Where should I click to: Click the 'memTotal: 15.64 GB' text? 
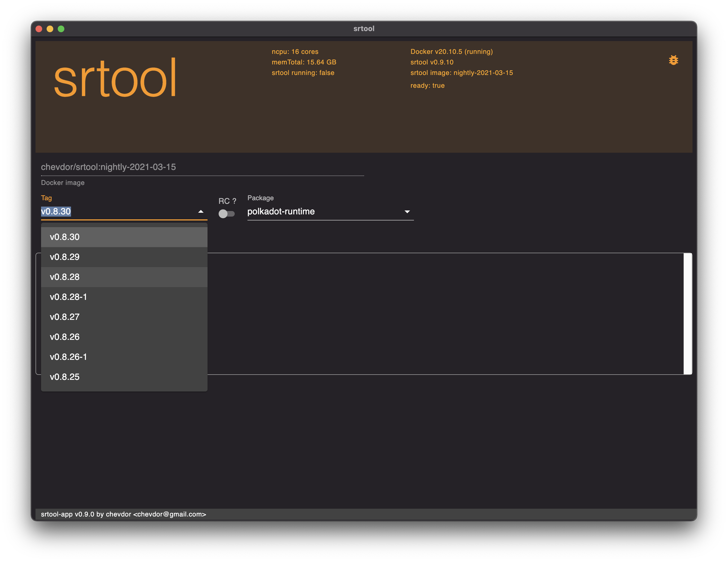(304, 62)
